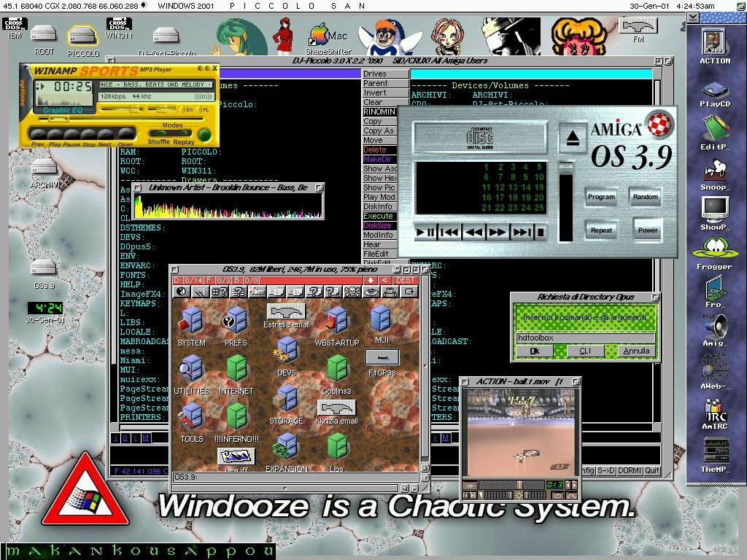Viewport: 747px width, 560px height.
Task: Click DORMI in the DJ-Piccolo bottom bar
Action: 630,470
